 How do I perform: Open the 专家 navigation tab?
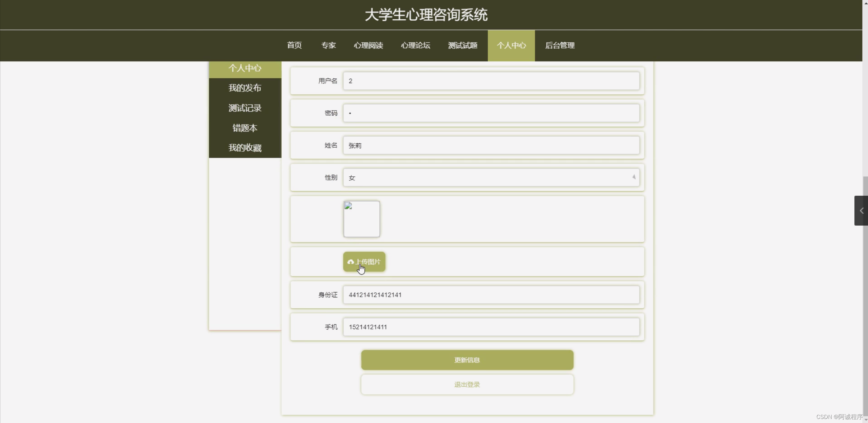coord(328,45)
